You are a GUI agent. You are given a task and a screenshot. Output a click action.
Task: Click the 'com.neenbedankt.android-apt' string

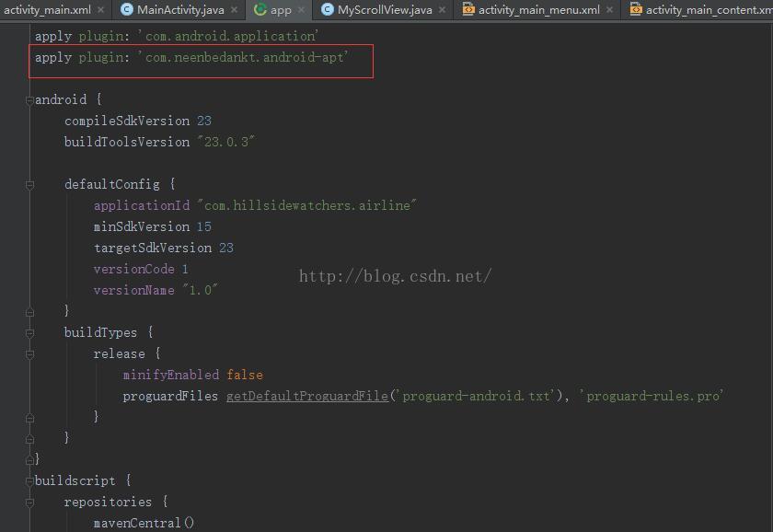coord(243,57)
